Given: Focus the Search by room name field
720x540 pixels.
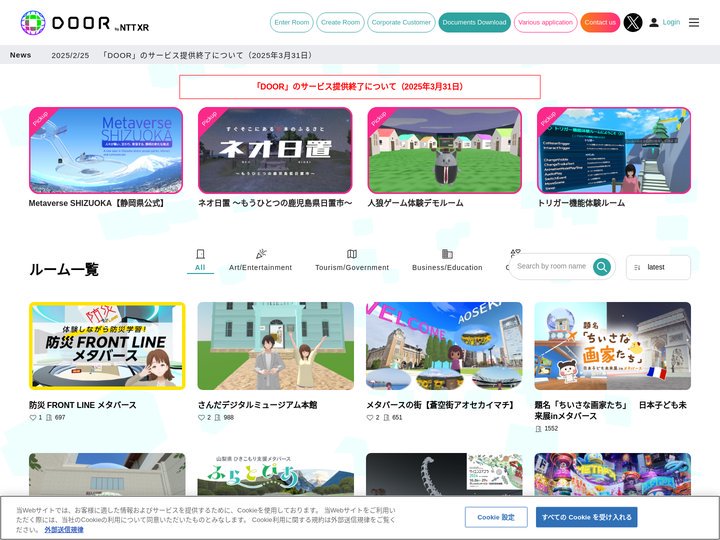Looking at the screenshot, I should [x=551, y=266].
